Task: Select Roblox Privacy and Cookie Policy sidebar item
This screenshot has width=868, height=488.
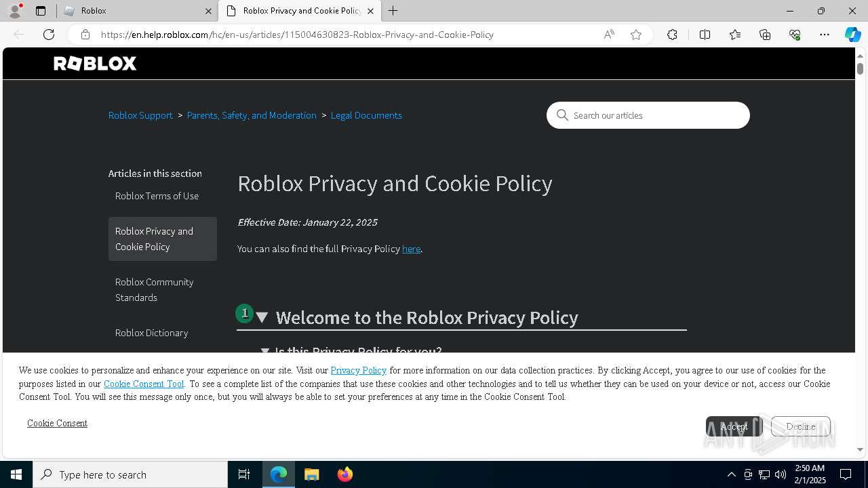Action: click(x=163, y=239)
